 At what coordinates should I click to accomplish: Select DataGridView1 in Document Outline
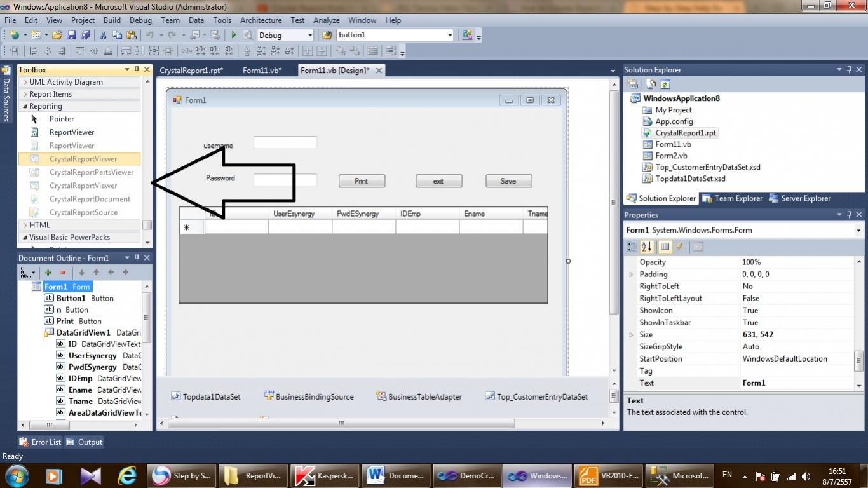tap(83, 332)
